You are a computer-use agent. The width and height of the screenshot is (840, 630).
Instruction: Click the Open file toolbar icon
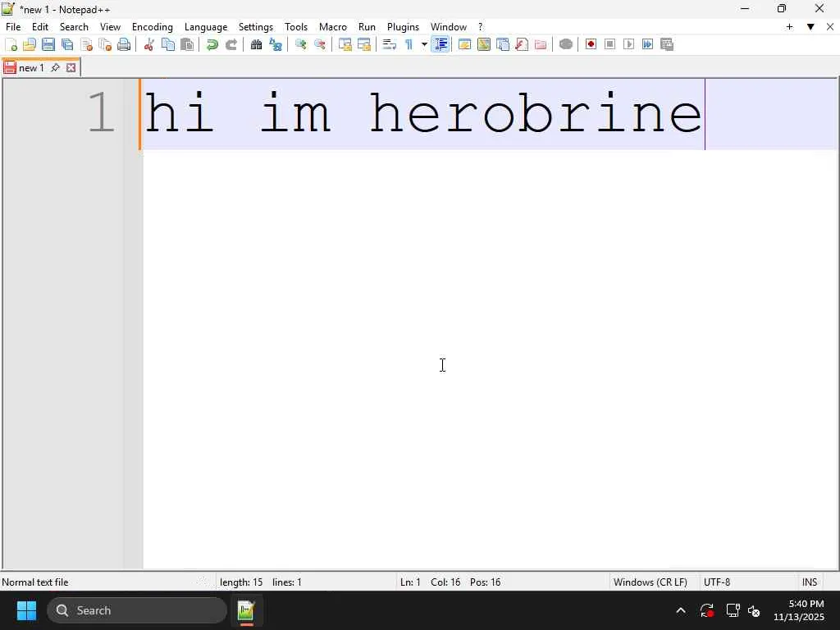(30, 44)
